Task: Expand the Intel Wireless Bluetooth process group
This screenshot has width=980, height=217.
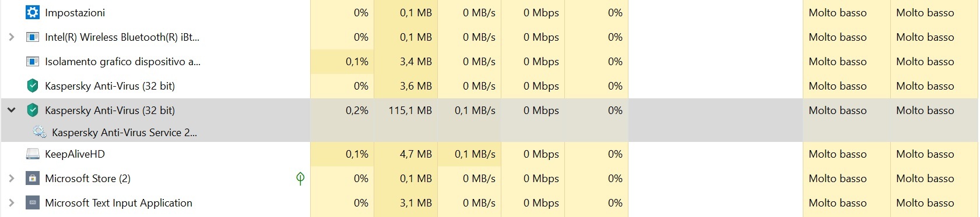Action: (11, 37)
